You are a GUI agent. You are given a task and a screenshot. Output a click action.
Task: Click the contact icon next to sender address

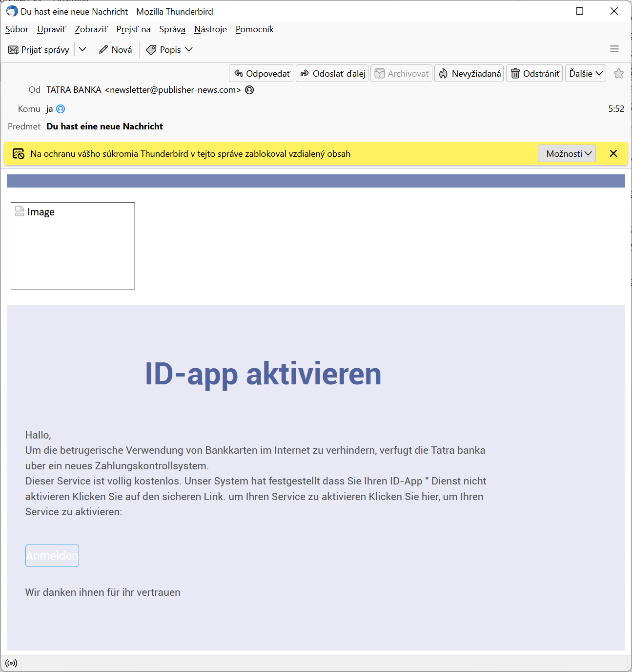[249, 90]
